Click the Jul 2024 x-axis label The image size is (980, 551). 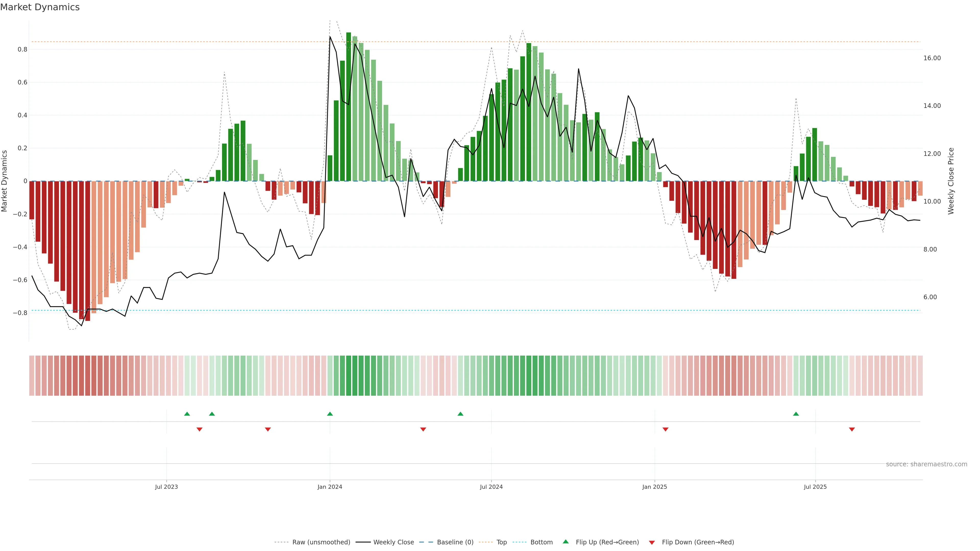pos(491,487)
